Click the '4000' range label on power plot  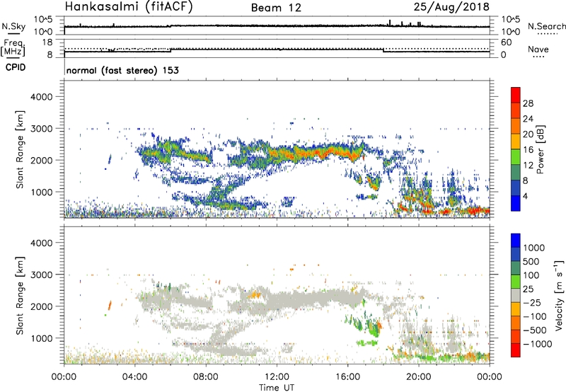pyautogui.click(x=42, y=97)
